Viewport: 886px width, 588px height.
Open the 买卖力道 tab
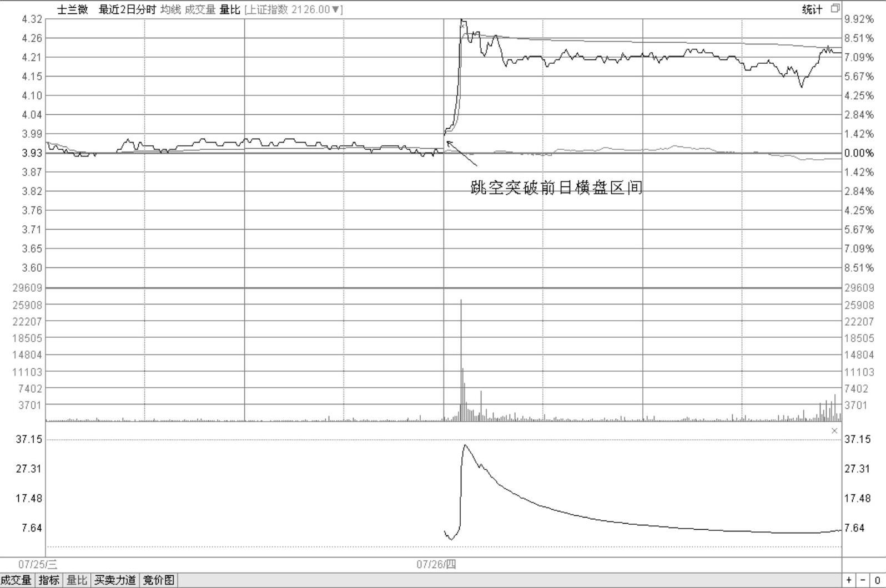click(115, 580)
